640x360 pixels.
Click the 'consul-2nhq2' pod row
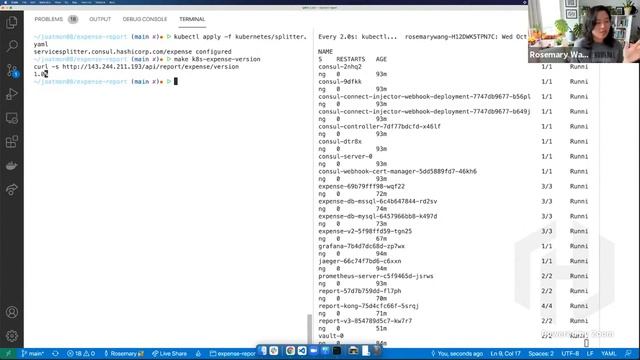point(340,67)
